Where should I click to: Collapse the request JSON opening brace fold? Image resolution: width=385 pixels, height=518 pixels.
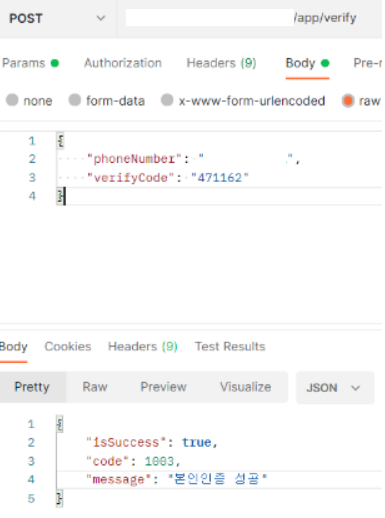click(x=60, y=140)
